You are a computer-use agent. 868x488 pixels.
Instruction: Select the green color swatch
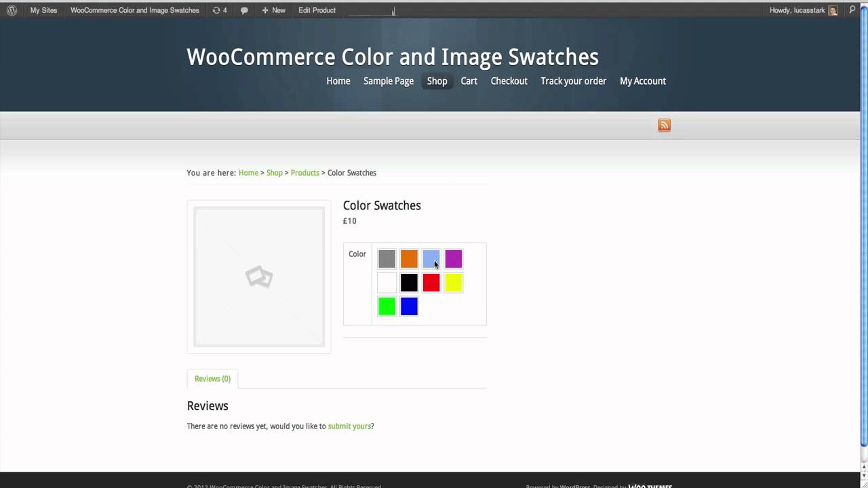click(387, 306)
